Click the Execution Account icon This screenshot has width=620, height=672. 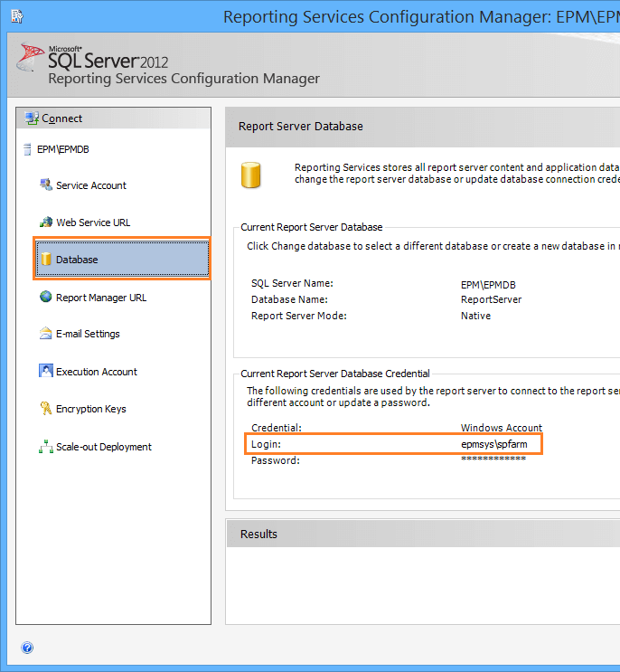[x=46, y=371]
